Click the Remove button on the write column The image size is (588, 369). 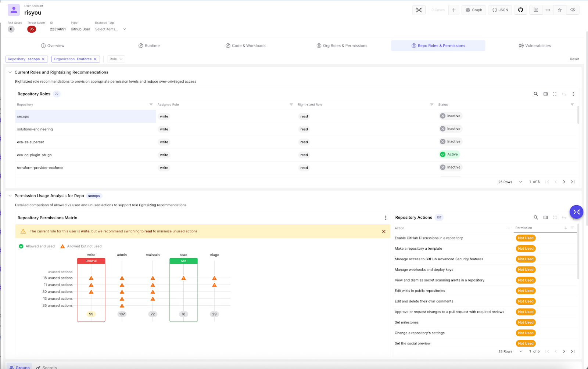[91, 261]
